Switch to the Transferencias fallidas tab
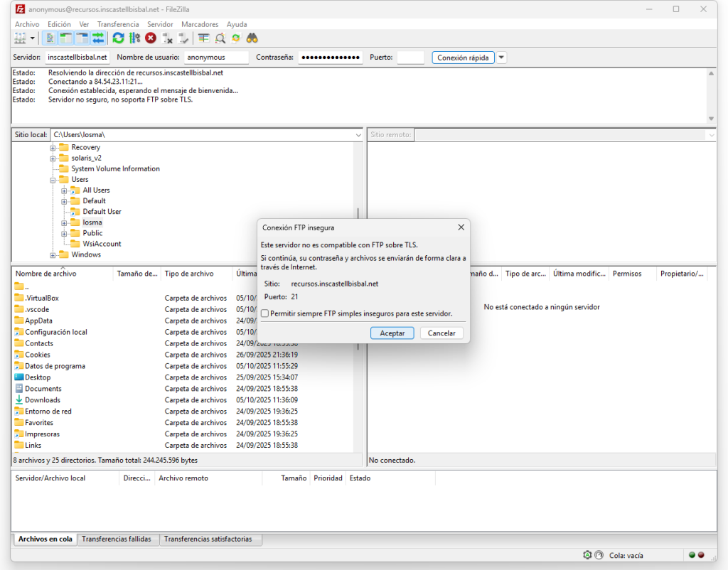728x570 pixels. [x=117, y=539]
